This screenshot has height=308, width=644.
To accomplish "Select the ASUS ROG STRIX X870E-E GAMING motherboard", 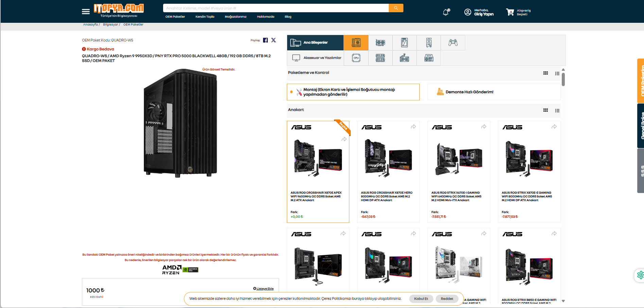I will point(529,172).
